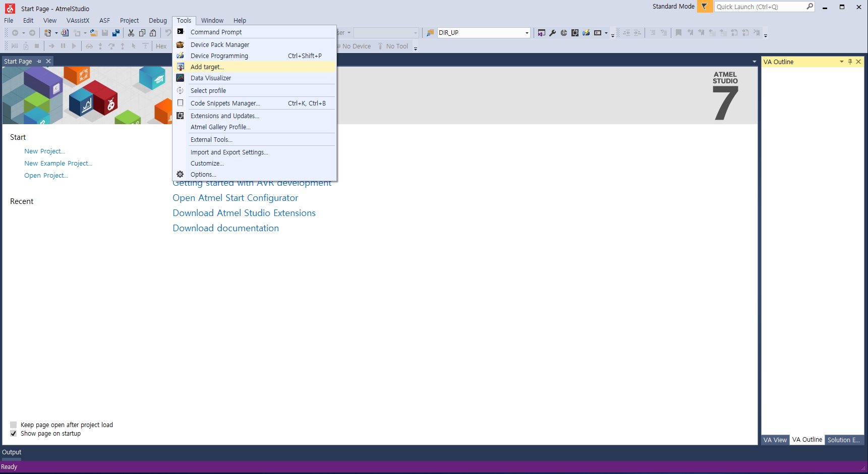Click the Quick Launch search magnifier icon
This screenshot has height=474, width=868.
click(809, 7)
